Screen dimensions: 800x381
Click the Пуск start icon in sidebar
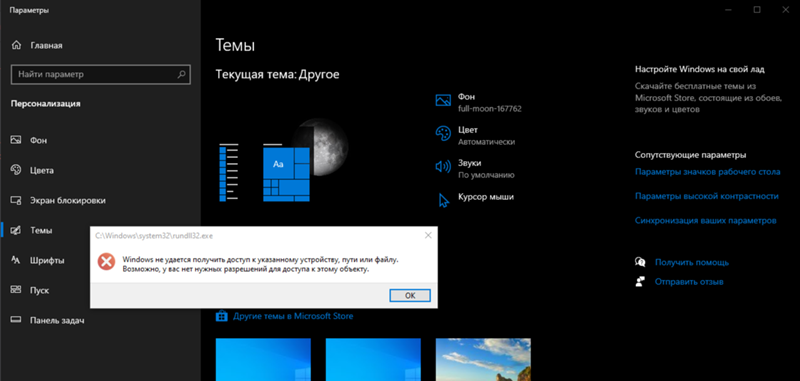16,290
